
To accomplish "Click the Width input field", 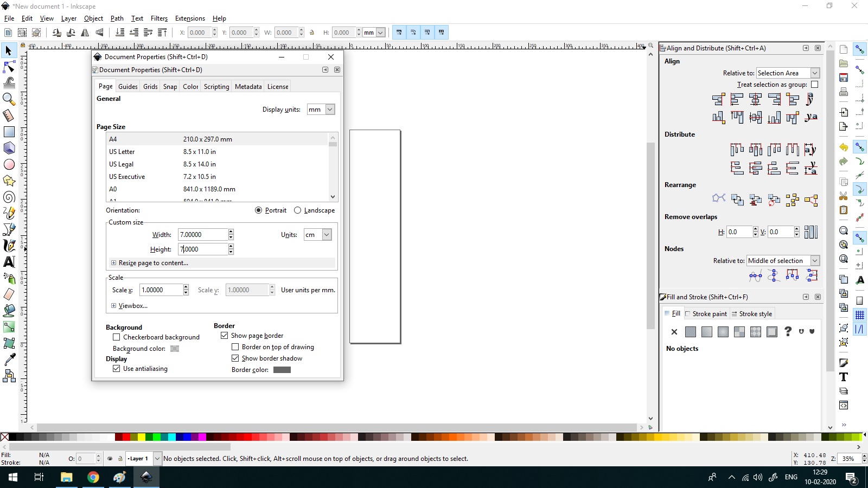I will click(x=203, y=235).
